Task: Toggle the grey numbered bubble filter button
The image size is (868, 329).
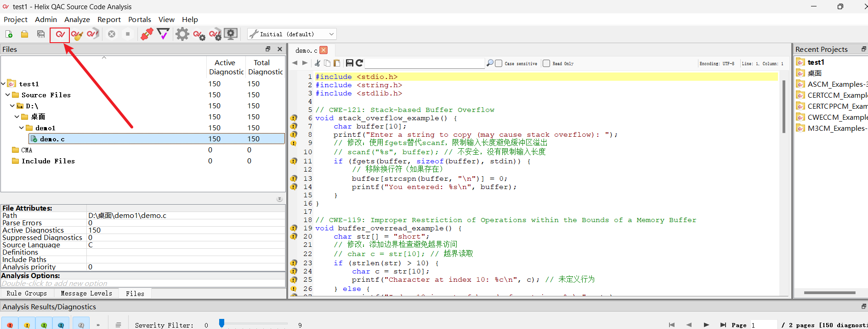Action: tap(81, 324)
